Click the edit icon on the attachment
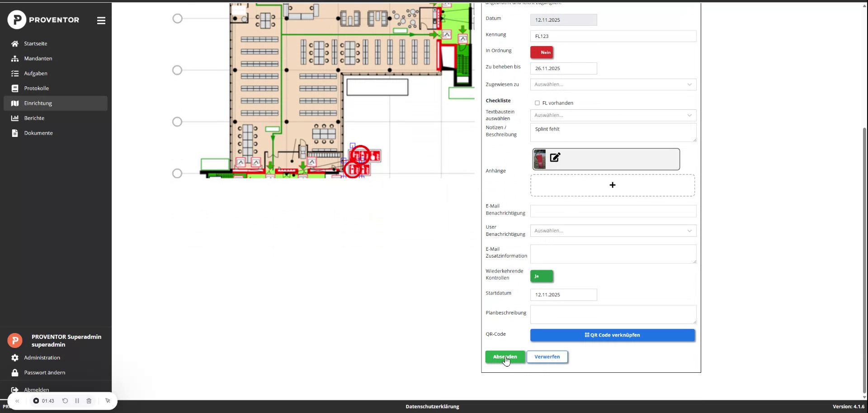The width and height of the screenshot is (868, 413). 555,158
